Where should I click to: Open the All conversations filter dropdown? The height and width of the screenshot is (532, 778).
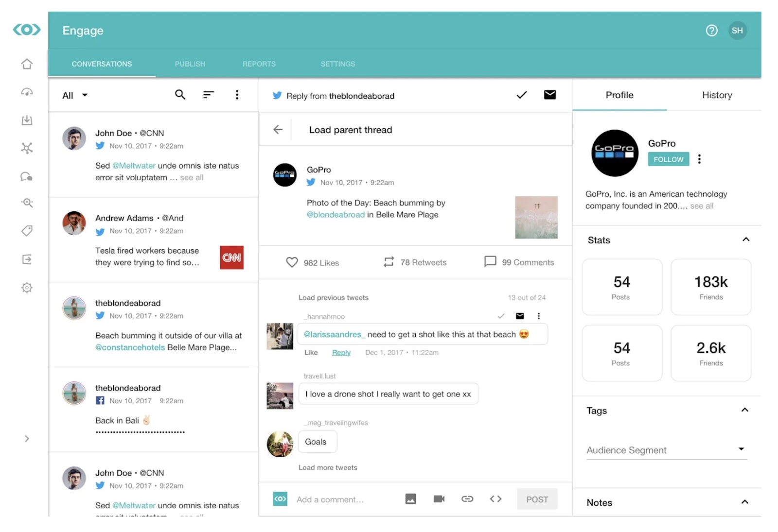(74, 95)
